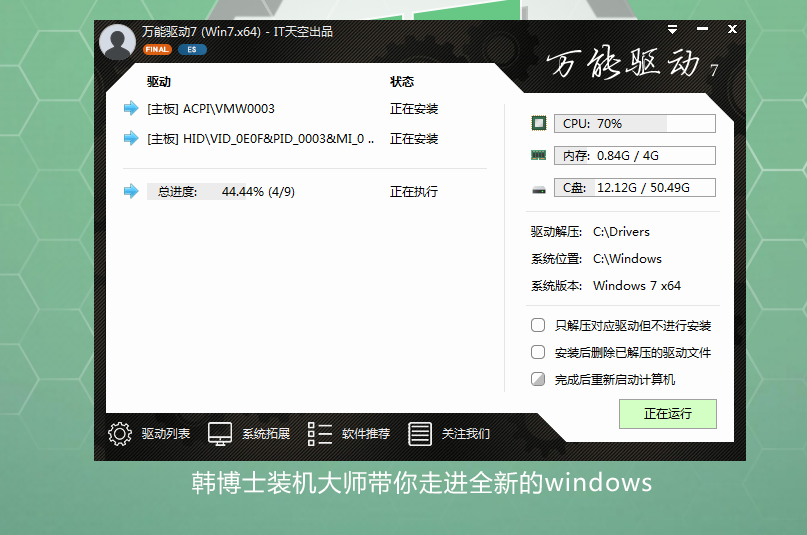Viewport: 807px width, 535px height.
Task: Click the C盘 12.12G / 50.49G usage bar
Action: pyautogui.click(x=635, y=187)
